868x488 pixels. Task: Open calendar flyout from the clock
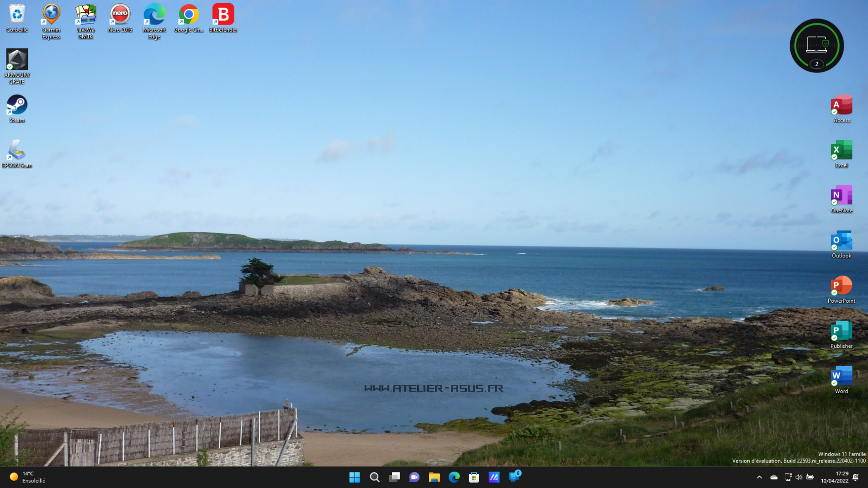tap(835, 477)
